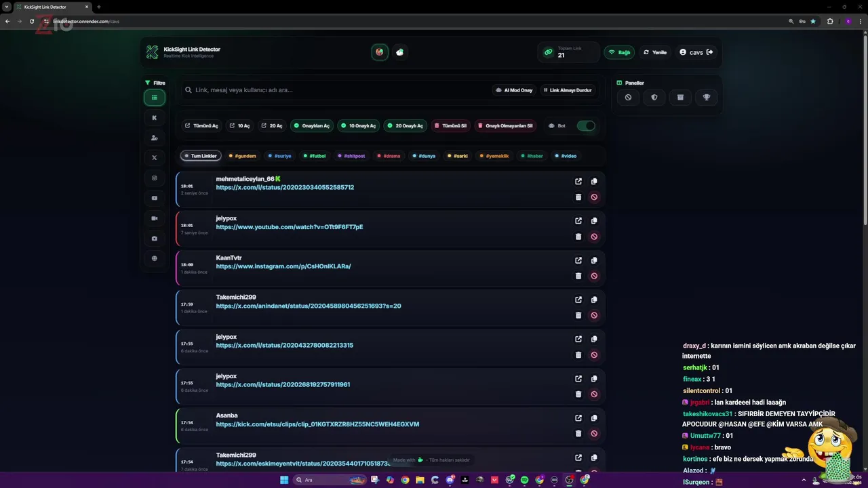
Task: Click the cloud icon in header
Action: (x=400, y=52)
